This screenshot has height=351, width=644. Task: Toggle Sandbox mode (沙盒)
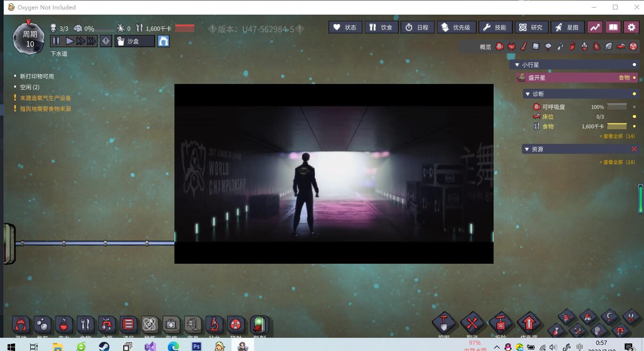[x=135, y=42]
